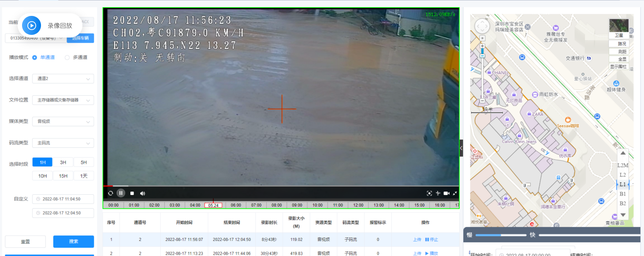Click the snapshot capture icon in player

coord(429,193)
